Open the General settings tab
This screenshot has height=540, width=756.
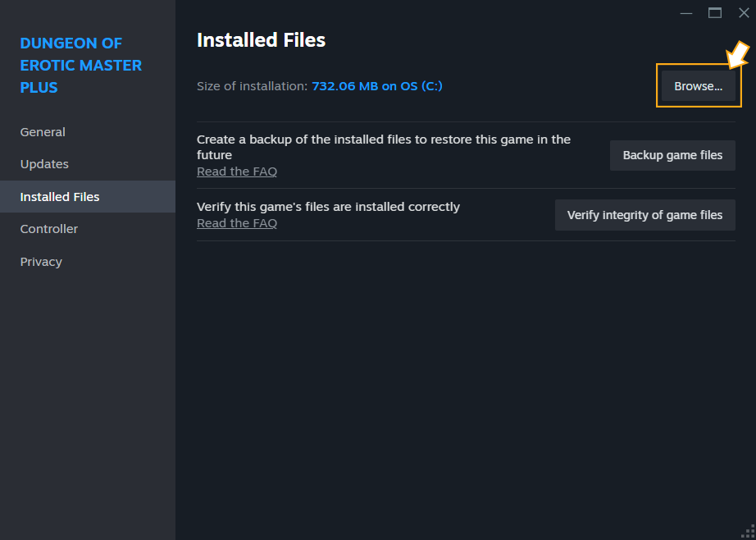point(43,132)
